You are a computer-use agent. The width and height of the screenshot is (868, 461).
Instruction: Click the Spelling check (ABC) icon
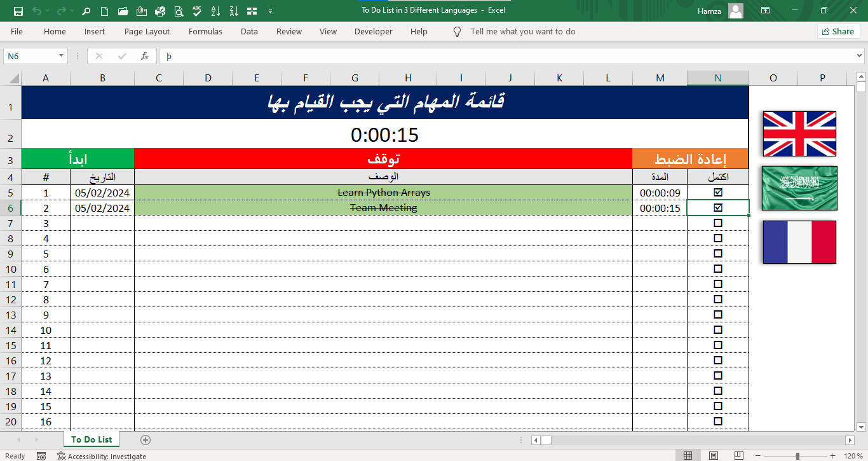(x=197, y=11)
